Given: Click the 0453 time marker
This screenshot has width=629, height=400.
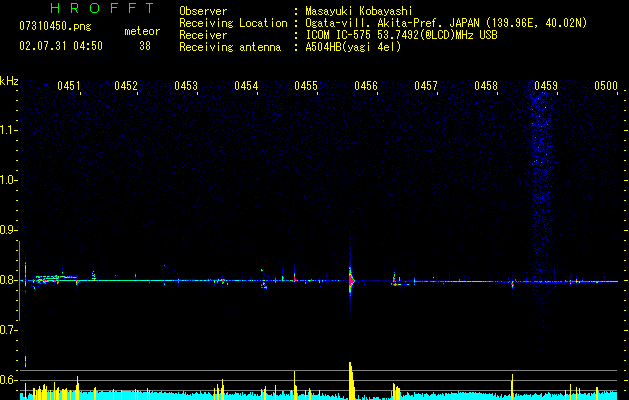Looking at the screenshot, I should [x=186, y=86].
